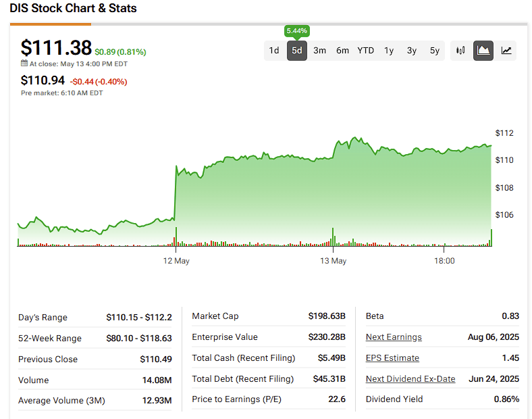Image resolution: width=532 pixels, height=419 pixels.
Task: Click the 12 May axis marker
Action: click(x=176, y=261)
